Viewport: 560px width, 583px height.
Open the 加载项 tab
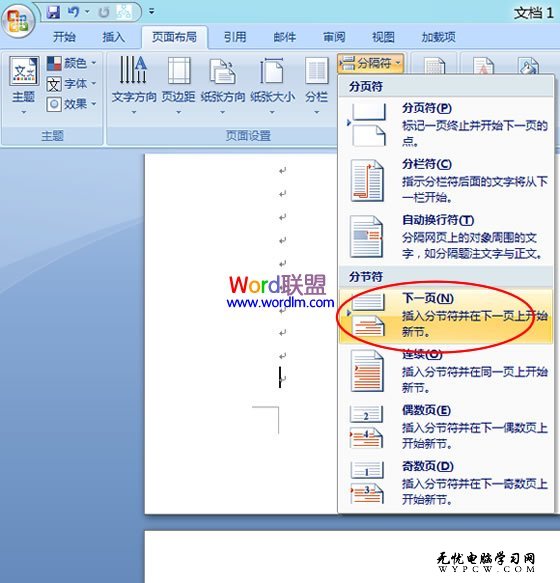[x=438, y=37]
